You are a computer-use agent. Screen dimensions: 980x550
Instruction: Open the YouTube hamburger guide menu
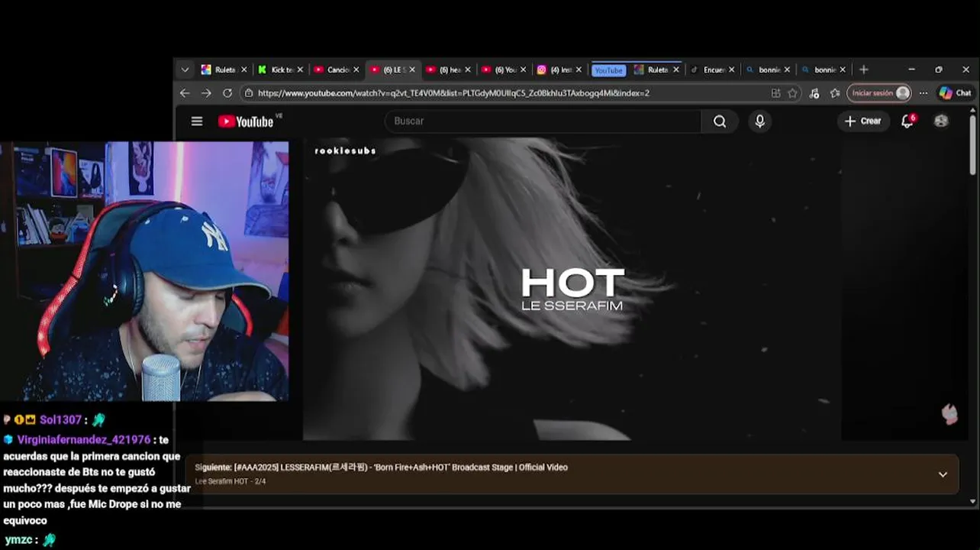click(197, 121)
